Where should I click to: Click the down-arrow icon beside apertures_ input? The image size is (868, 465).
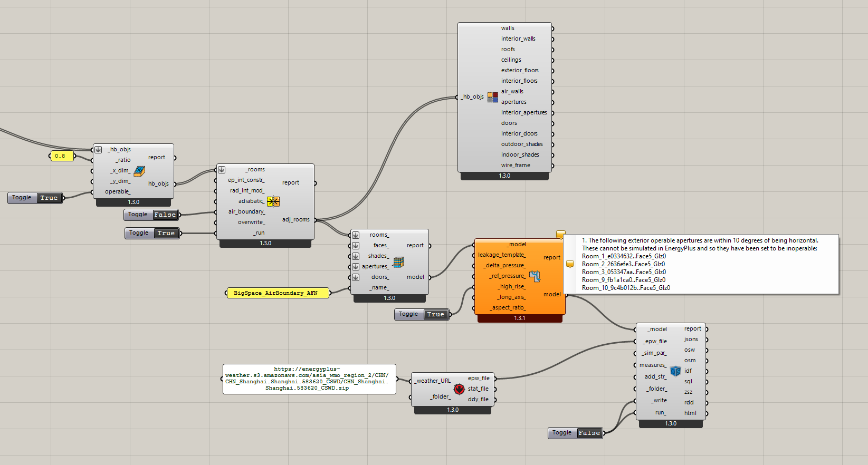[356, 267]
